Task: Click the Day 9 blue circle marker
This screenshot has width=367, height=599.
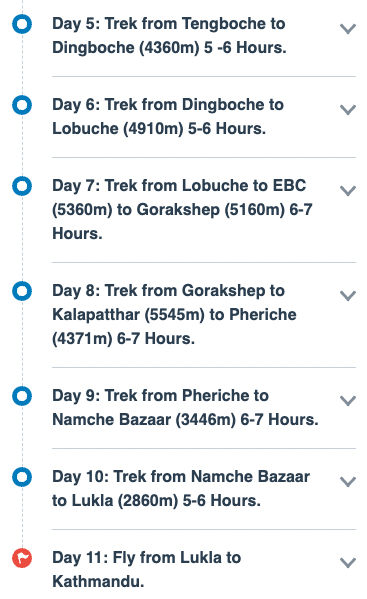Action: pyautogui.click(x=22, y=396)
